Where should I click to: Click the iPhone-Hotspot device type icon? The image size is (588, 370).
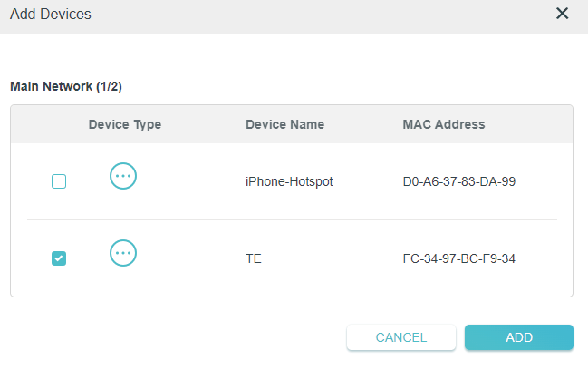(123, 177)
